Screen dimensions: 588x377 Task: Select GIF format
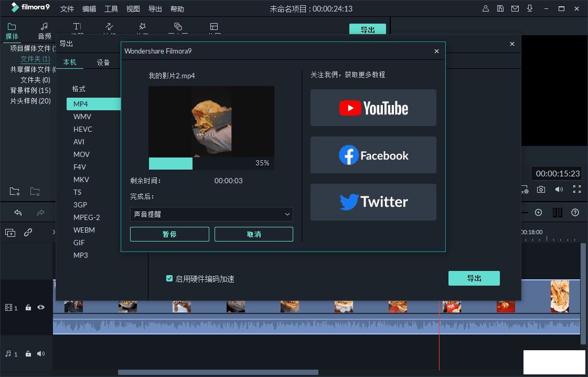point(79,243)
